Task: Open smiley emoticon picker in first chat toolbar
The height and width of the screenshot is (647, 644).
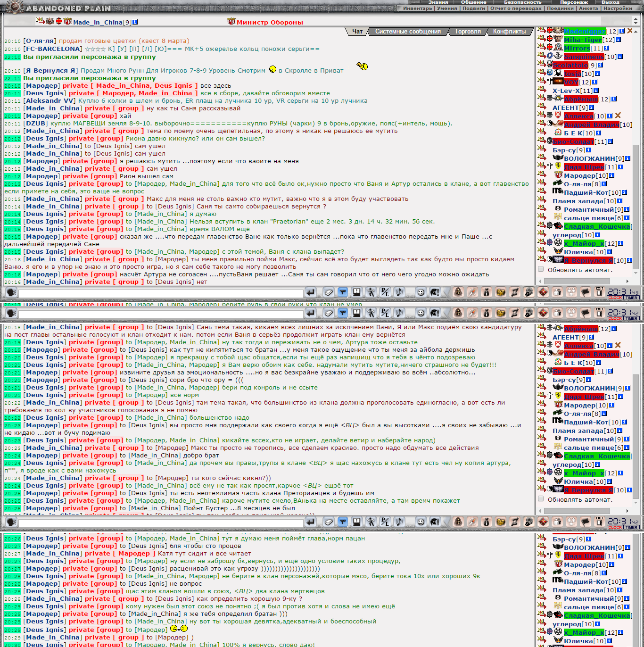Action: click(x=421, y=292)
